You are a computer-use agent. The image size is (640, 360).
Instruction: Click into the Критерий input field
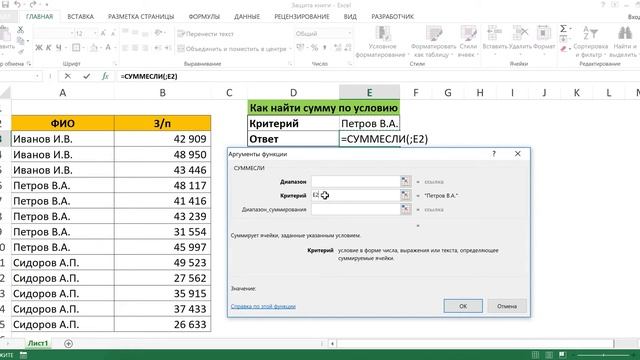click(356, 195)
